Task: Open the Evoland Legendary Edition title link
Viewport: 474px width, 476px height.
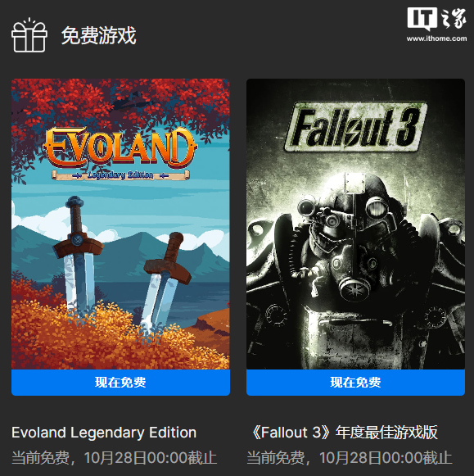Action: coord(104,433)
